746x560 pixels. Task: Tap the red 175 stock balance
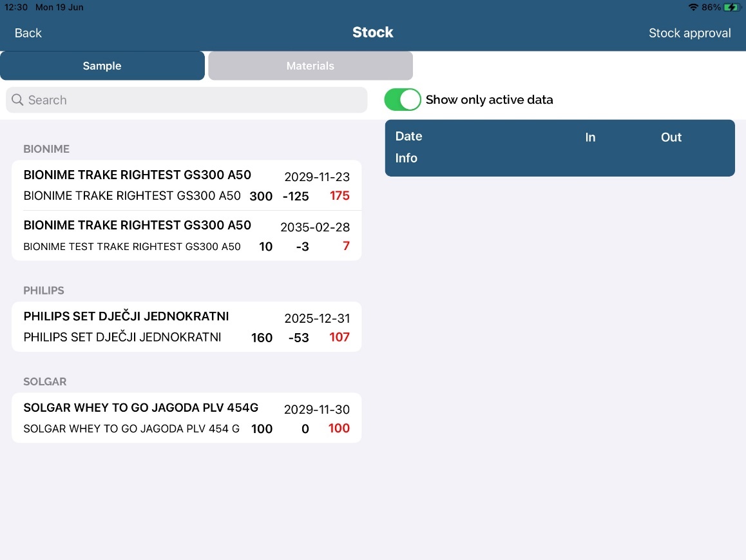point(340,196)
